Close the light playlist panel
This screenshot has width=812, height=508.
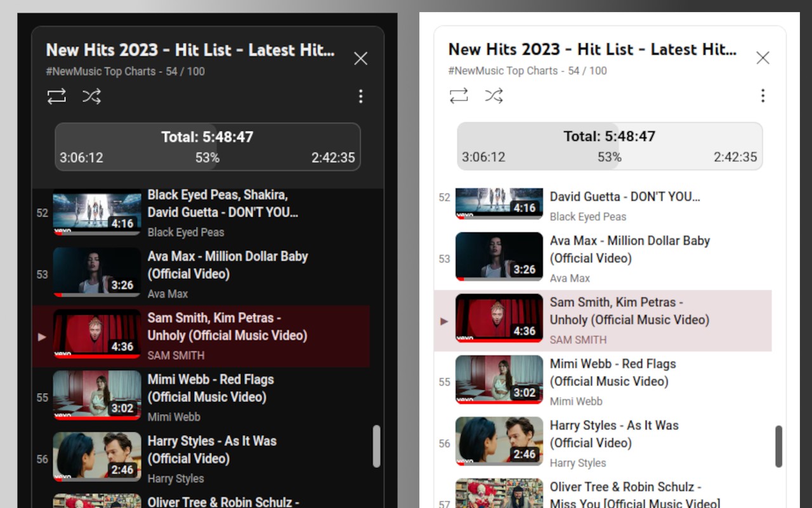pyautogui.click(x=763, y=58)
